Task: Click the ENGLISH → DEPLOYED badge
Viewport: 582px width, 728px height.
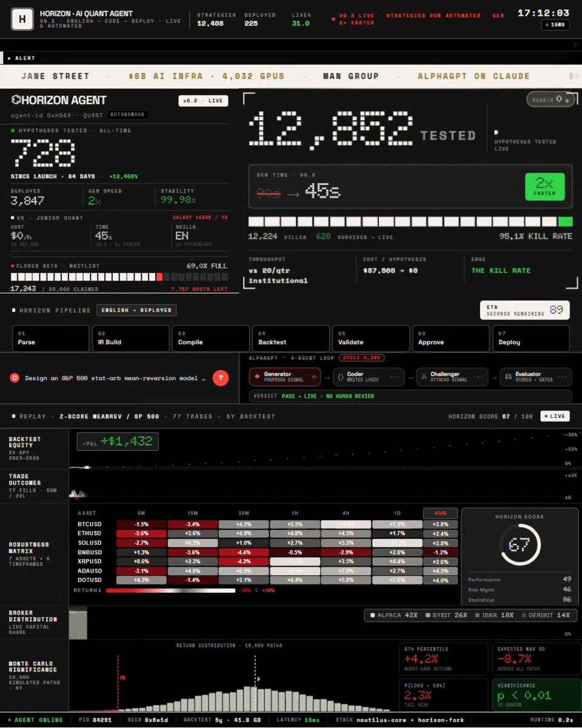Action: (136, 310)
